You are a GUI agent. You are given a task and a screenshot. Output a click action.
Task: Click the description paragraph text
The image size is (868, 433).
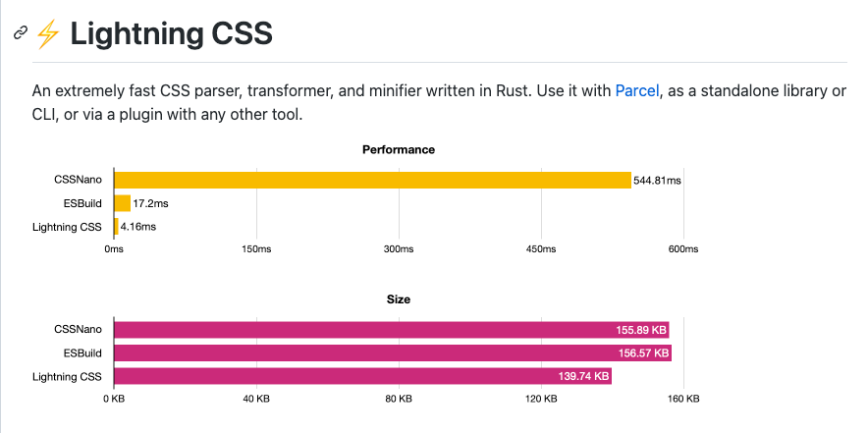tap(439, 103)
